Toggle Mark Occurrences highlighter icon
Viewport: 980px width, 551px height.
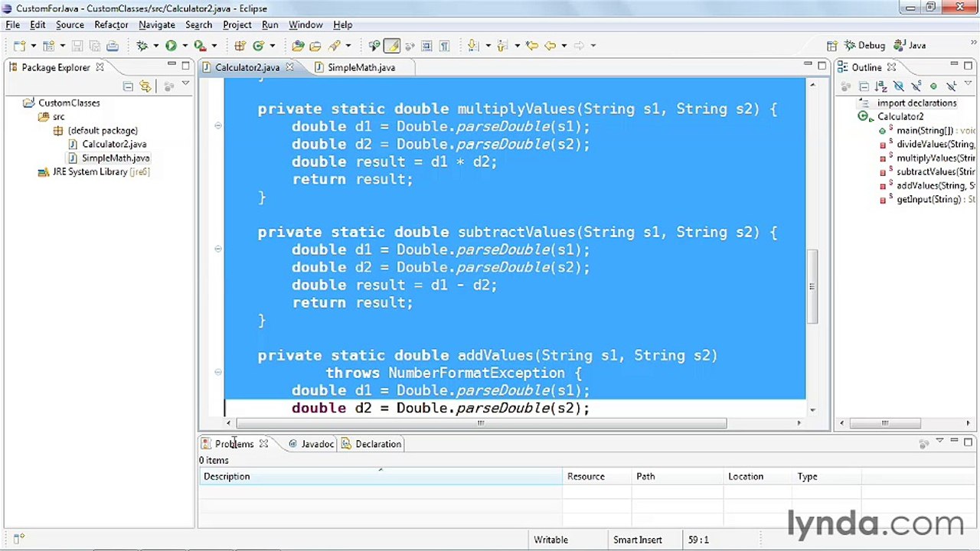392,46
